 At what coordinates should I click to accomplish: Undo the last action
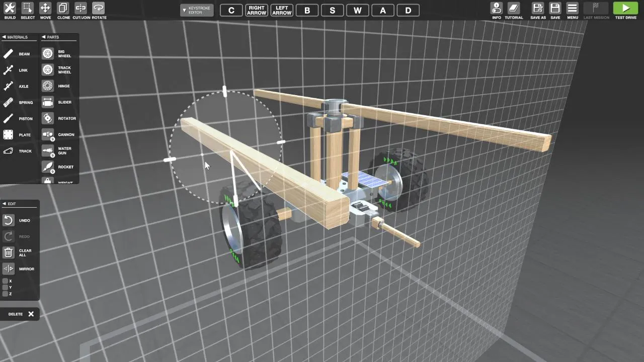tap(17, 220)
